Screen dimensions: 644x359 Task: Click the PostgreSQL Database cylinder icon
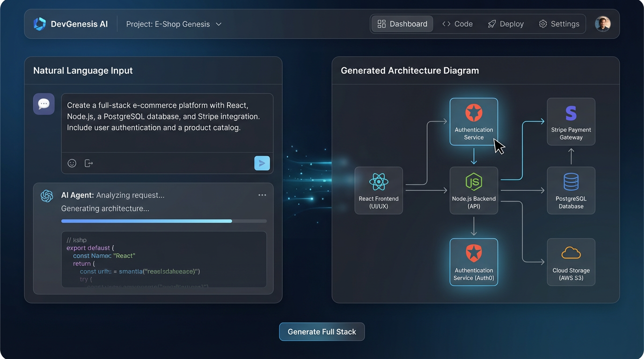(571, 181)
